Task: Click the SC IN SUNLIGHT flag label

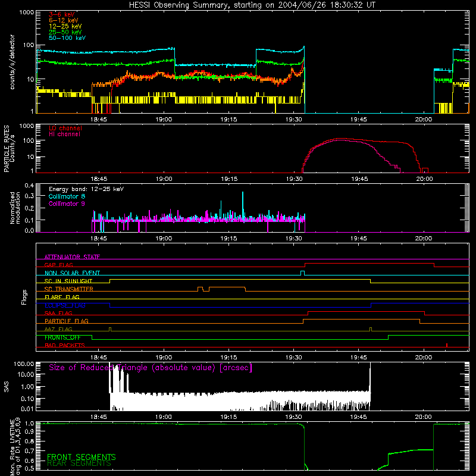Action: coord(68,281)
